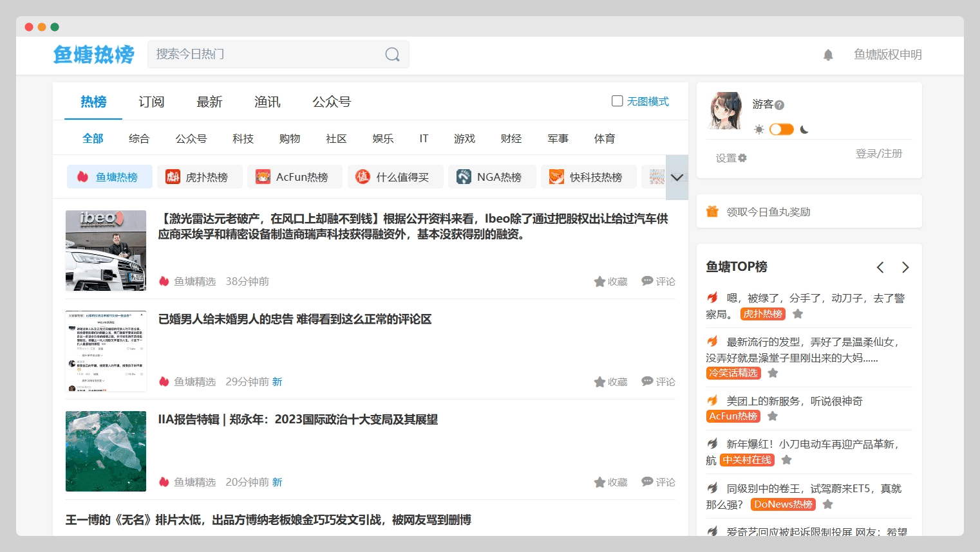Click the star icon to favorite Ibeo article
Screen dimensions: 980x552
pyautogui.click(x=599, y=282)
